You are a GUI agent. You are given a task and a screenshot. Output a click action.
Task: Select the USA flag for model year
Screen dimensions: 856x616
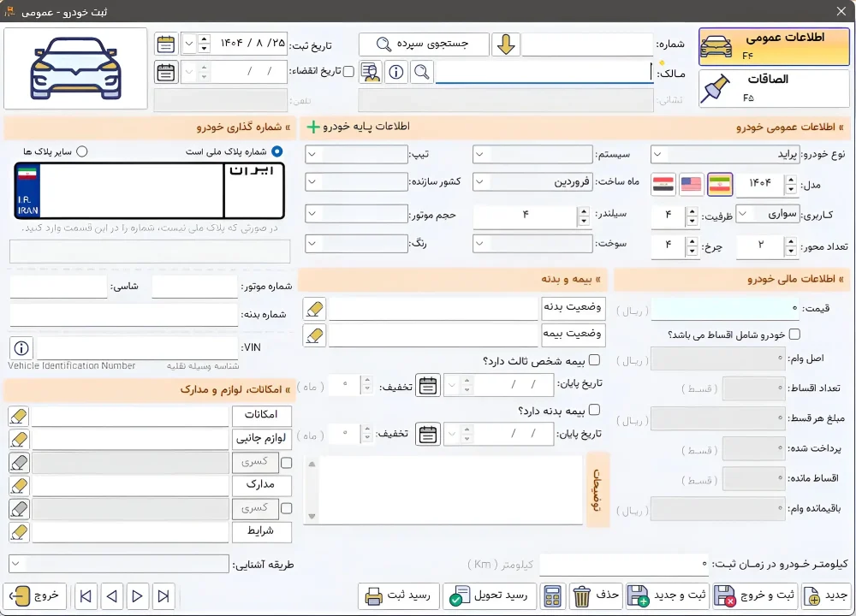[691, 185]
